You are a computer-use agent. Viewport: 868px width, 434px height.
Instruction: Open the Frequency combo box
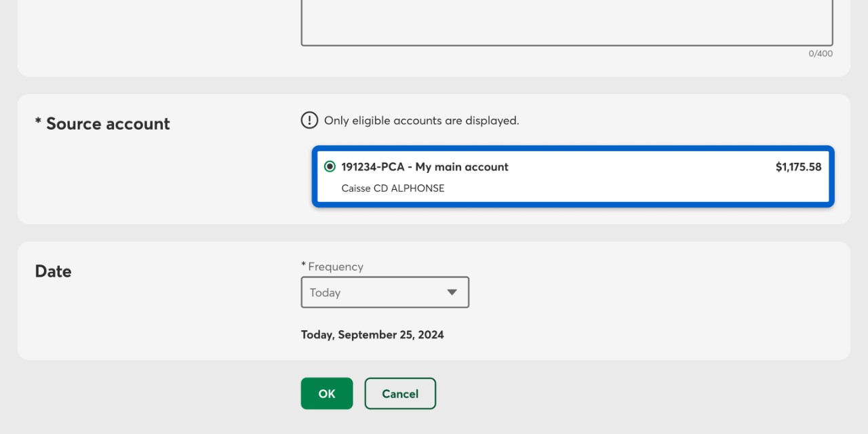[x=384, y=292]
